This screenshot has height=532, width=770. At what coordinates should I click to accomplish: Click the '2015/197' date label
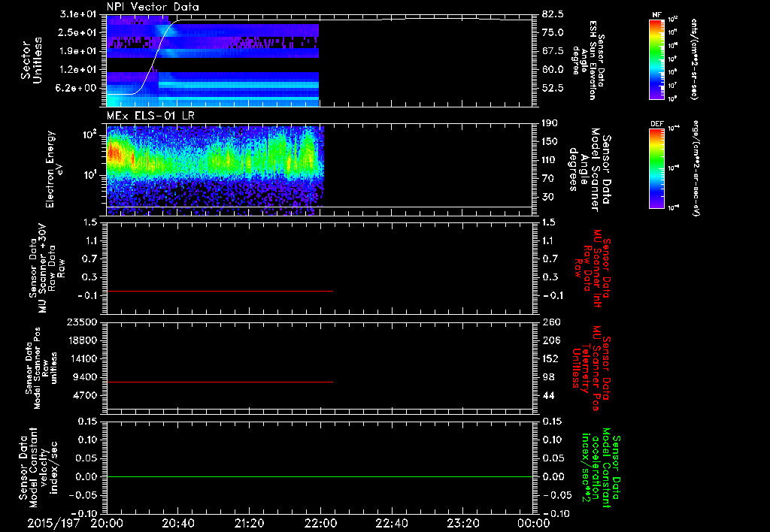click(53, 523)
